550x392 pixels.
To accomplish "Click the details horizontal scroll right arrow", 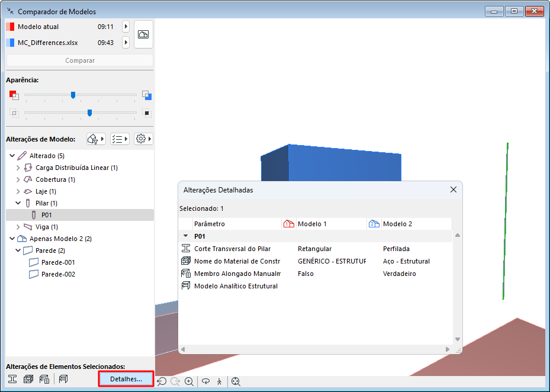I will click(447, 349).
